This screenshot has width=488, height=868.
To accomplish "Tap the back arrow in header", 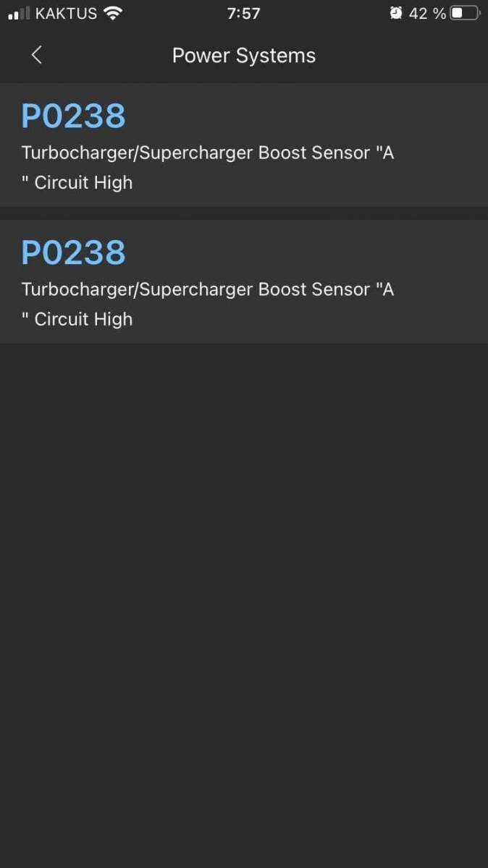I will pos(37,55).
